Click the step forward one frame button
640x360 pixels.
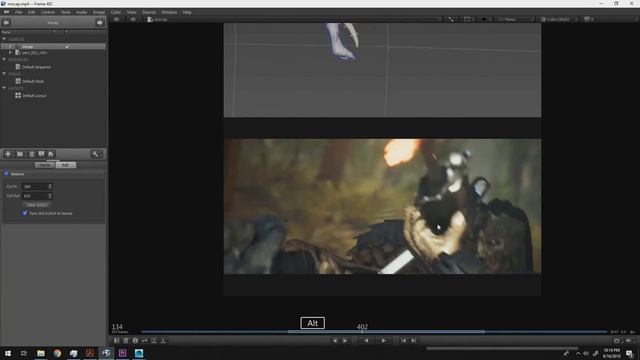[345, 340]
